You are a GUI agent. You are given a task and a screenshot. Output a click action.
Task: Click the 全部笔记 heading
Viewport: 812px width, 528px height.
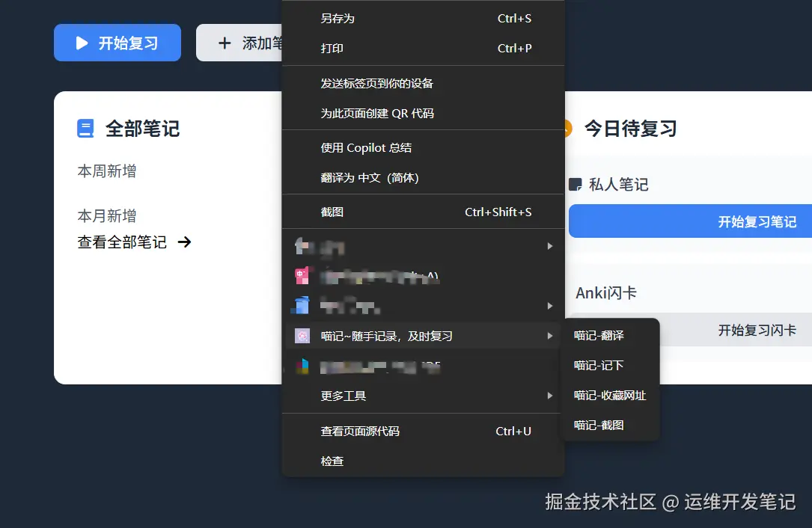tap(142, 129)
